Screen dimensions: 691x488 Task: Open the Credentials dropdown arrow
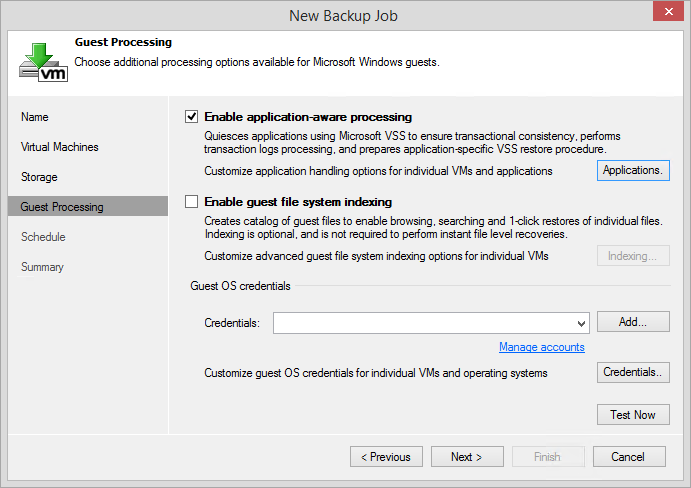(x=581, y=324)
